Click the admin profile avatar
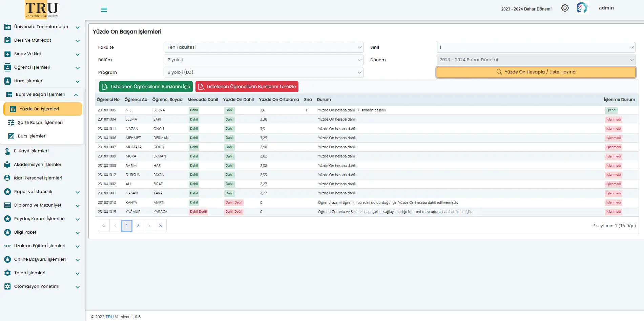 (582, 8)
